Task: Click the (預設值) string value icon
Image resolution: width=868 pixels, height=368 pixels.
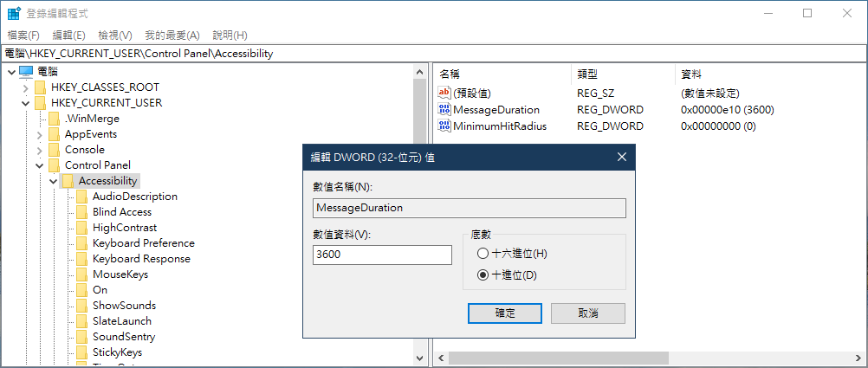Action: (x=445, y=94)
